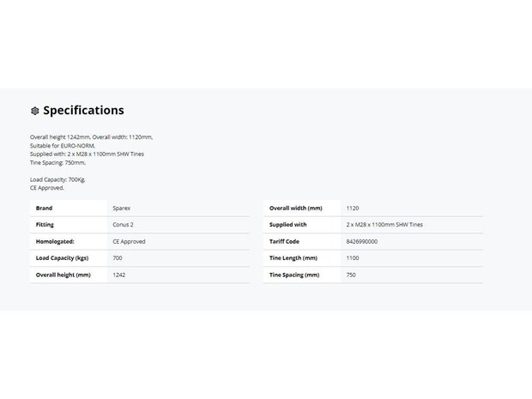Click the Specifications heading
This screenshot has height=399, width=532.
tap(83, 111)
